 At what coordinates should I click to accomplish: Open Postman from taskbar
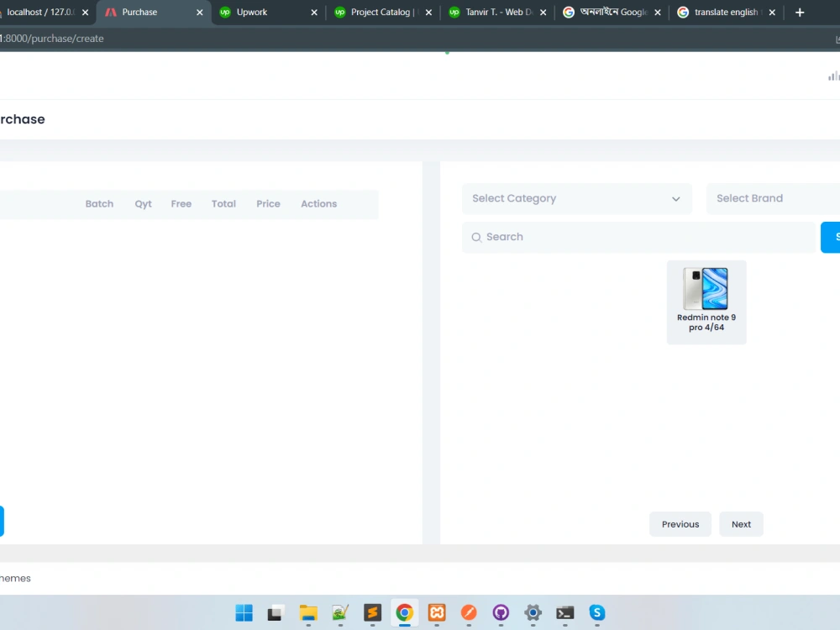pyautogui.click(x=469, y=612)
